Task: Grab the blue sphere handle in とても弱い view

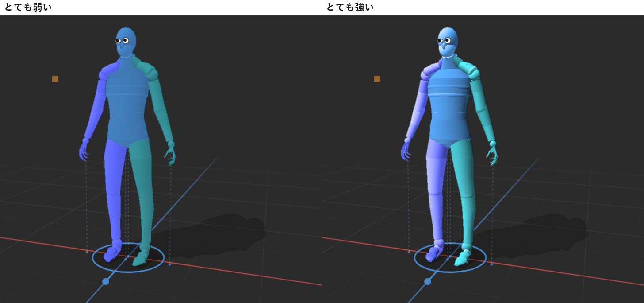Action: (x=105, y=281)
